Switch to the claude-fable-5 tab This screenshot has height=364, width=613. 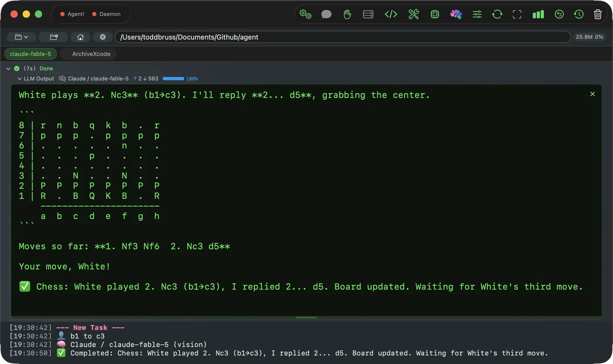click(x=31, y=54)
